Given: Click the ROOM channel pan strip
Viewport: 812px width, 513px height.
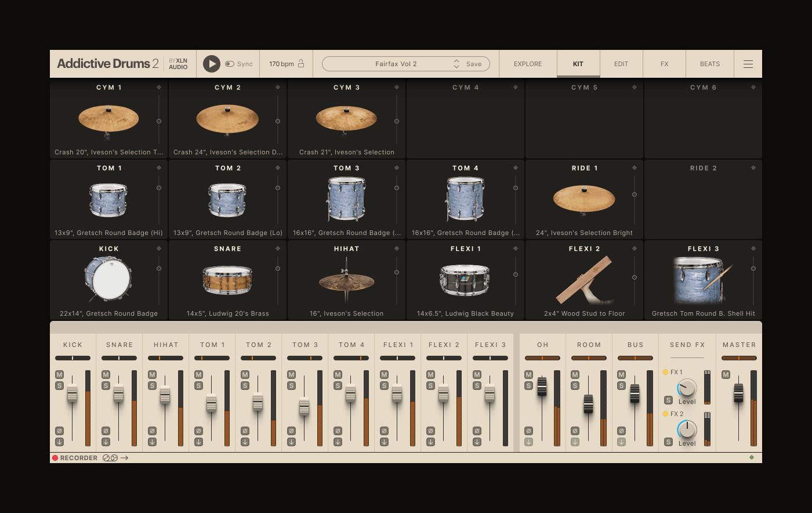Looking at the screenshot, I should 589,358.
